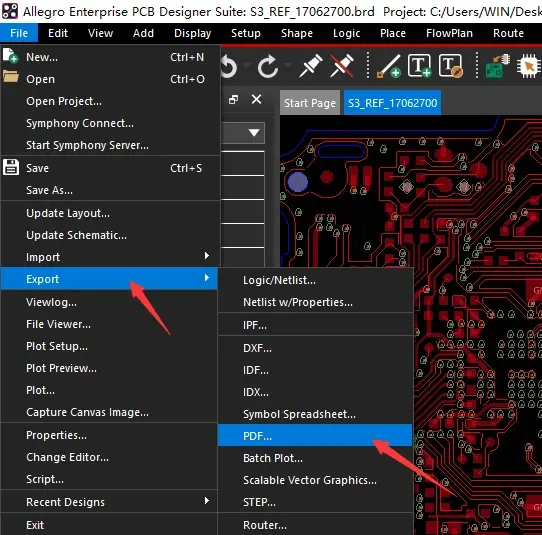The image size is (542, 535).
Task: Close the side panel with X
Action: (256, 99)
